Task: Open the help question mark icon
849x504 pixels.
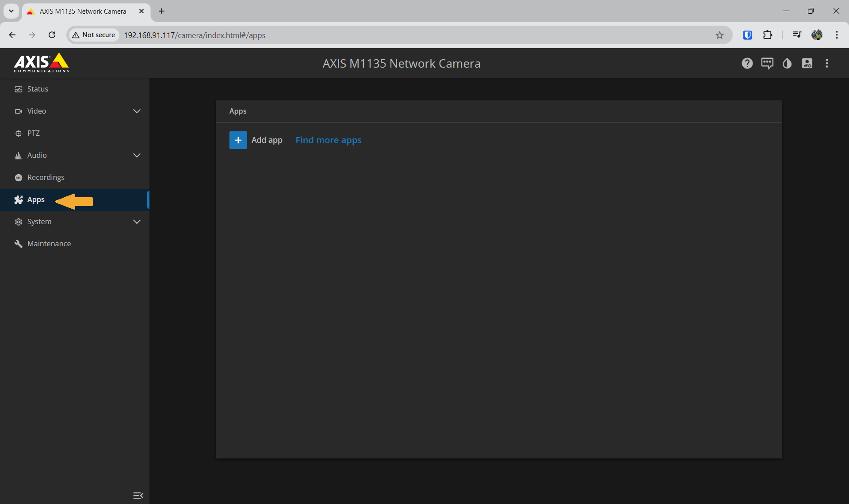Action: (x=747, y=63)
